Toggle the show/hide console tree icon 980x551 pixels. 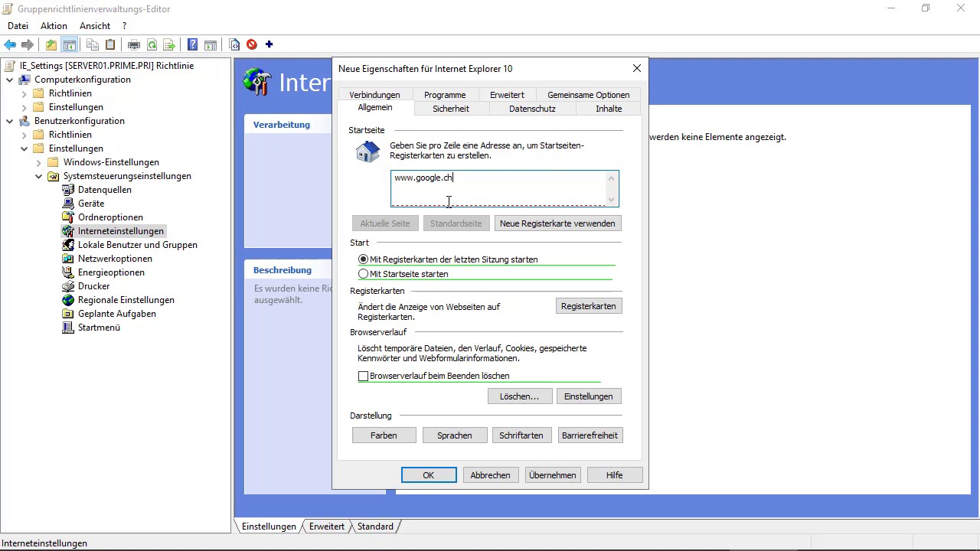click(69, 44)
